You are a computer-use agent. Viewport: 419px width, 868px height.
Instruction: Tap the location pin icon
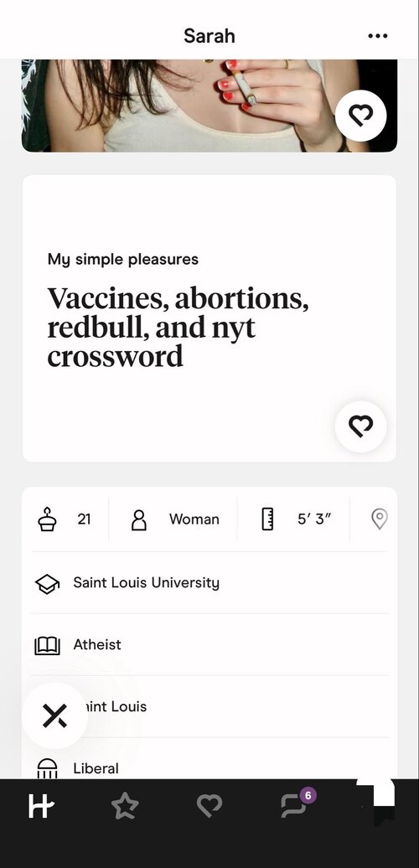tap(379, 519)
